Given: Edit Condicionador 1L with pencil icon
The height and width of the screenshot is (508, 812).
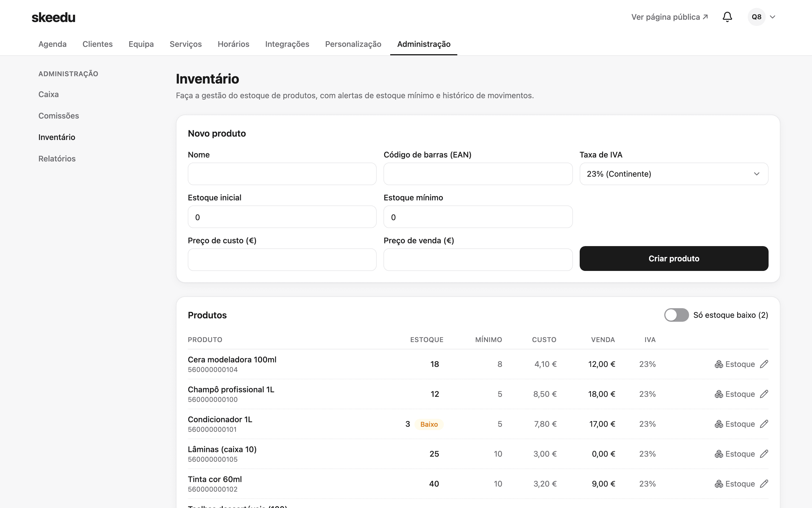Looking at the screenshot, I should pos(764,424).
